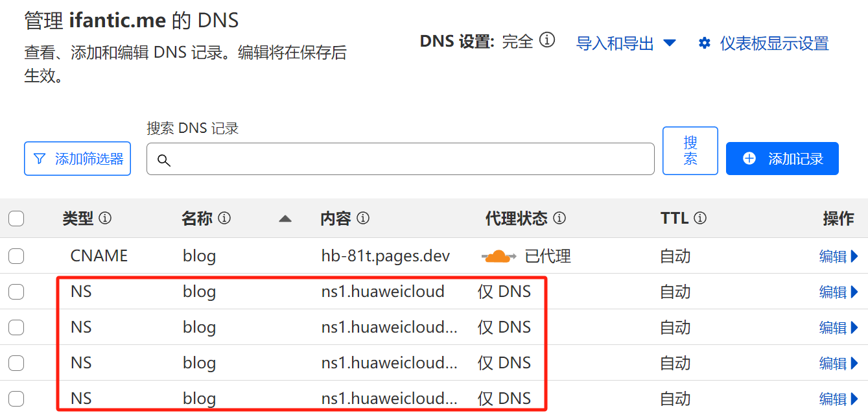
Task: Click the info icon next to 内容
Action: click(x=363, y=219)
